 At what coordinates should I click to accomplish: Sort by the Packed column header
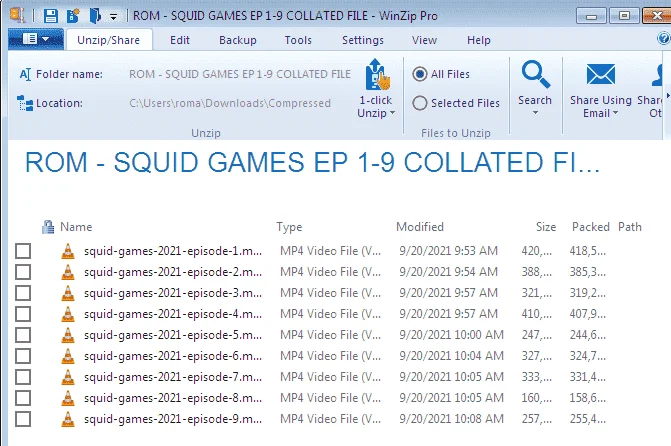coord(591,227)
